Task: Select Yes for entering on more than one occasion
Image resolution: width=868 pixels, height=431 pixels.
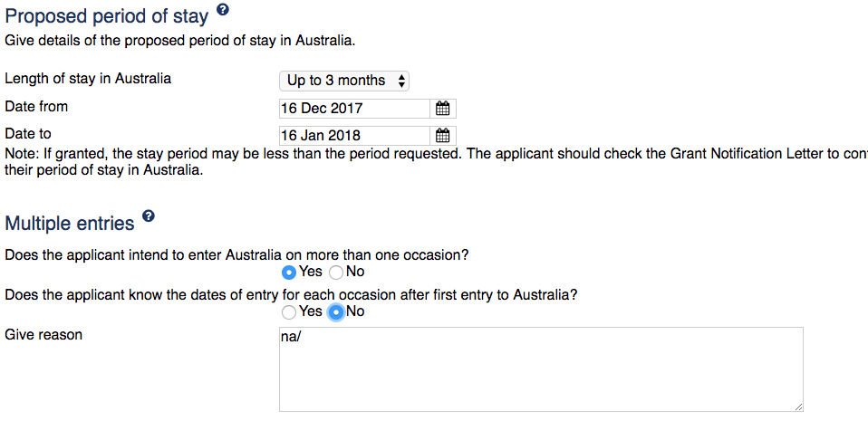Action: click(289, 272)
